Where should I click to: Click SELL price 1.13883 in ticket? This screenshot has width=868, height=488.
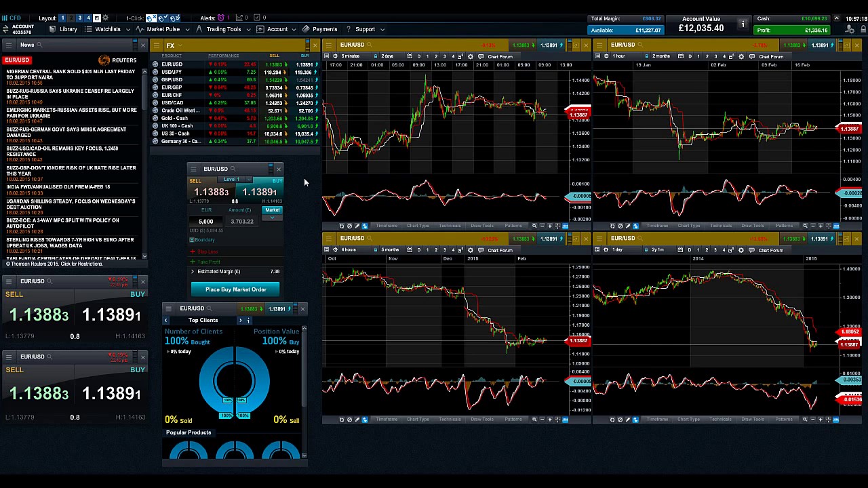[x=211, y=192]
